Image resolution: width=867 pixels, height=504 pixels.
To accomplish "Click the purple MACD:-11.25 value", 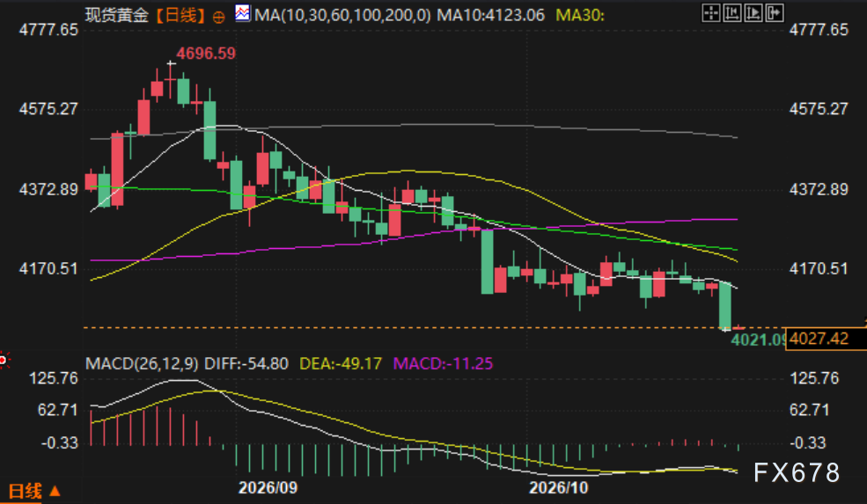I will click(x=443, y=363).
